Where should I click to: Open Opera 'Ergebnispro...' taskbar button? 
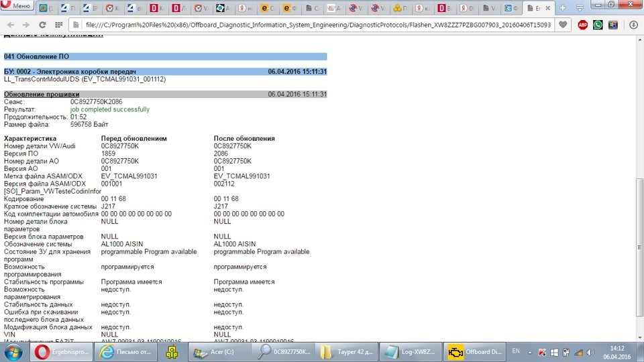pyautogui.click(x=61, y=352)
